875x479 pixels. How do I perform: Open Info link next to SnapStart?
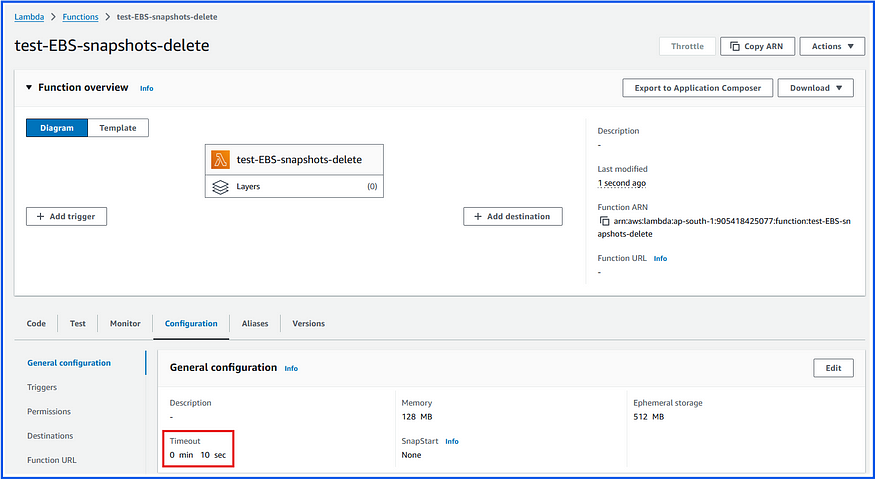pyautogui.click(x=452, y=442)
